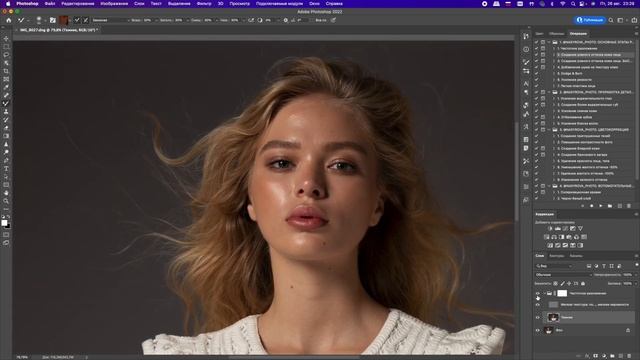Screen dimensions: 640x360
Task: Open the Photoshop application menu
Action: coord(27,4)
